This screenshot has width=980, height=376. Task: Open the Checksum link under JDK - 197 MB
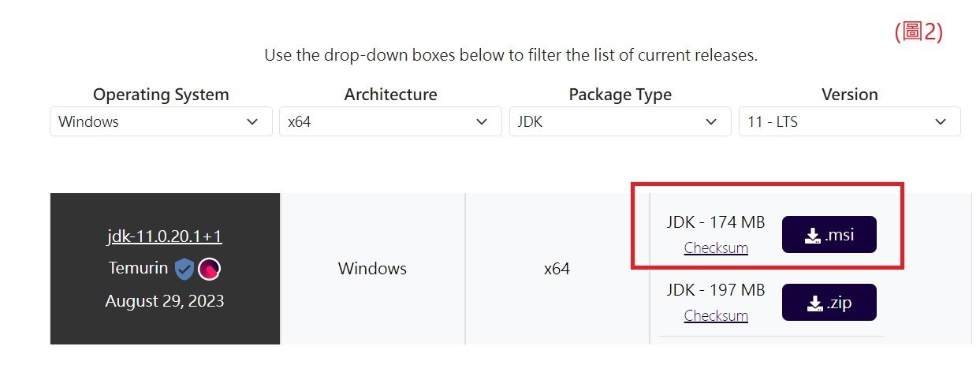716,315
